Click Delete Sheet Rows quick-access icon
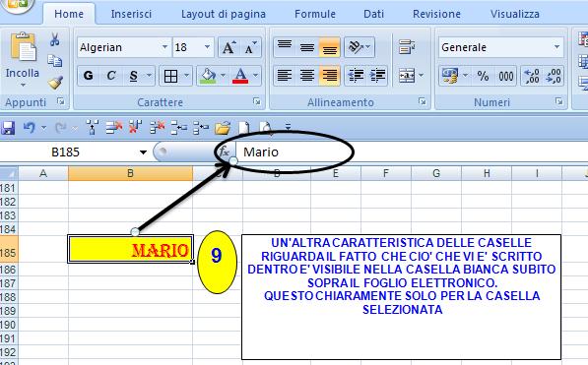 (x=114, y=128)
